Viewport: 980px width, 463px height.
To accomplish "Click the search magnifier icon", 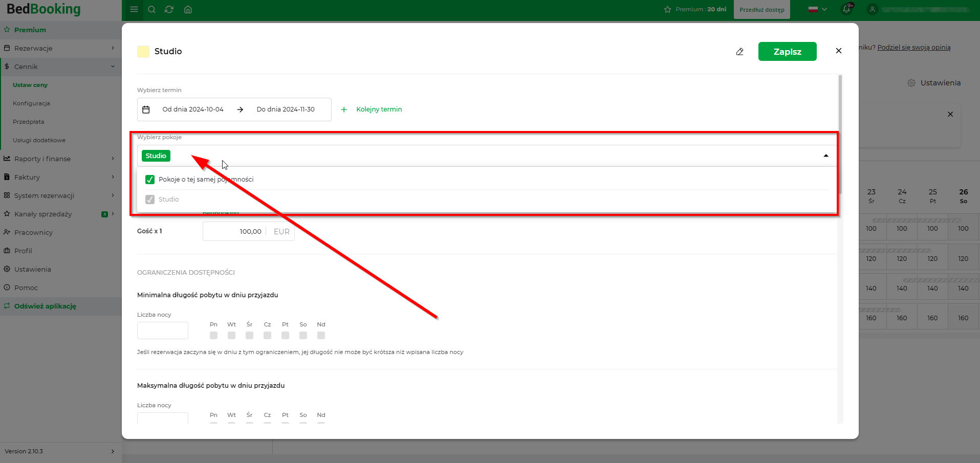I will point(151,9).
